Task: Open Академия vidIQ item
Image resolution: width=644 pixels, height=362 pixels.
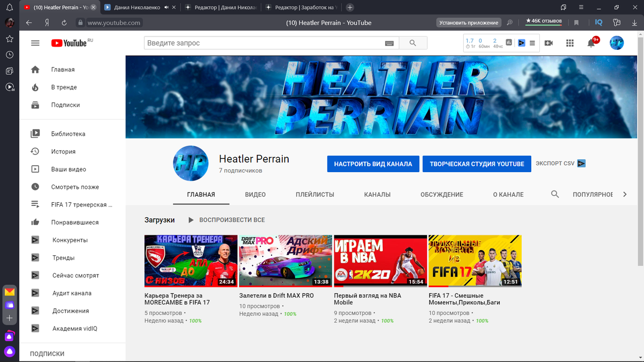Action: coord(72,329)
